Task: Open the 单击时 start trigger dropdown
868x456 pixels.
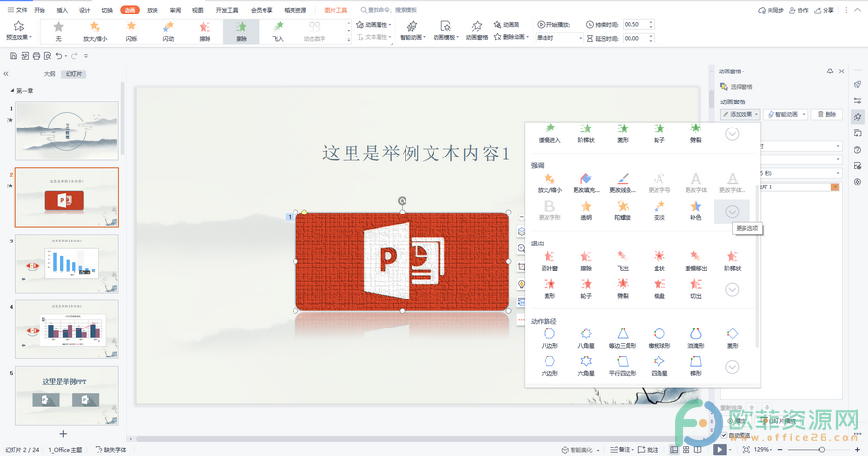Action: point(559,38)
